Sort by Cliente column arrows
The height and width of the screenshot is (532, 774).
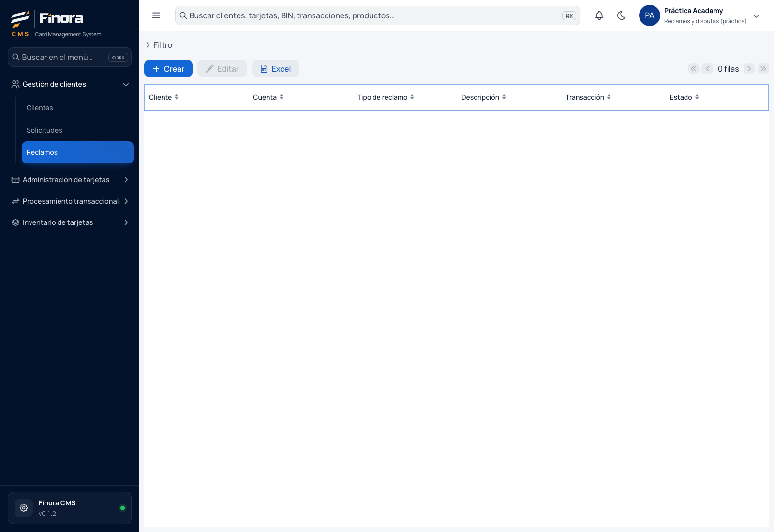tap(177, 97)
